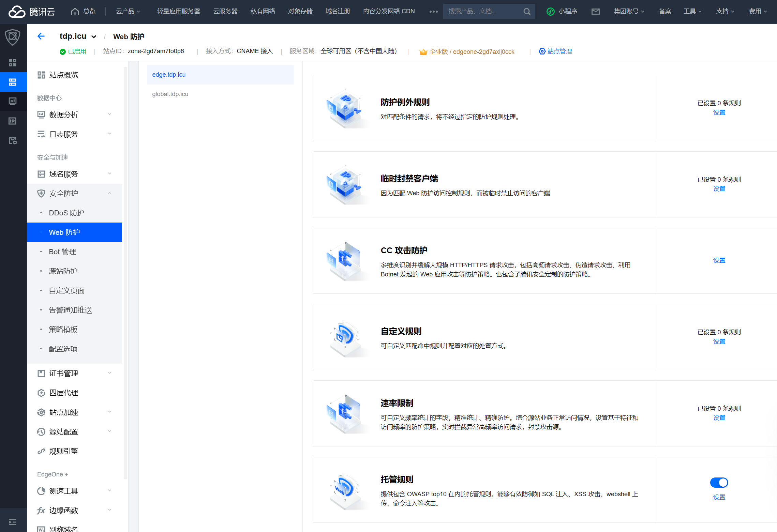Image resolution: width=777 pixels, height=532 pixels.
Task: Click the EdgeOne shield logo in the left rail
Action: tap(13, 37)
